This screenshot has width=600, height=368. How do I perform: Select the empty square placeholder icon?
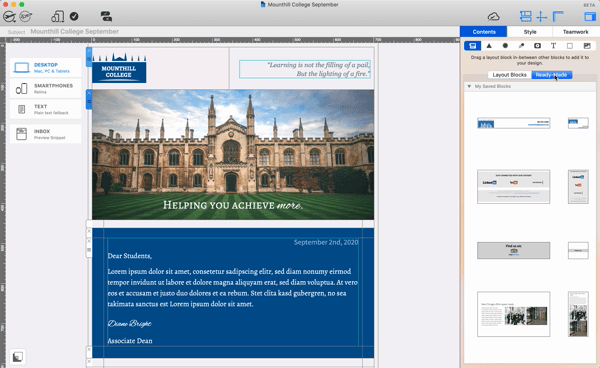(x=570, y=46)
